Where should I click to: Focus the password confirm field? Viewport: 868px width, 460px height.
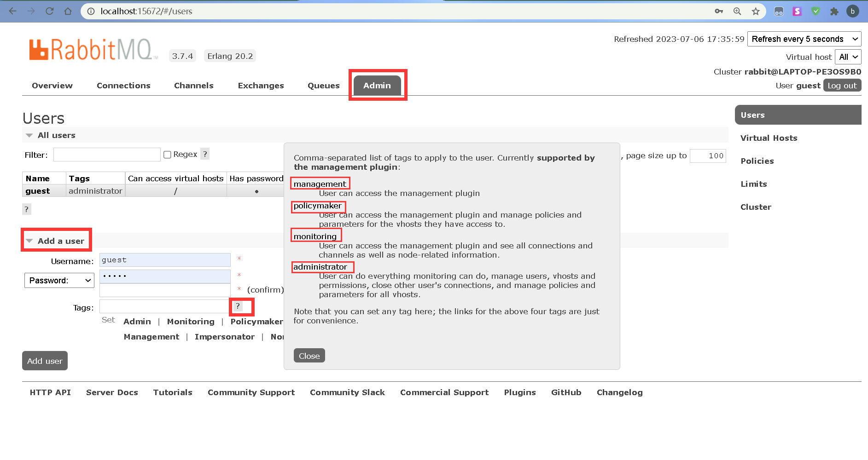click(x=165, y=290)
